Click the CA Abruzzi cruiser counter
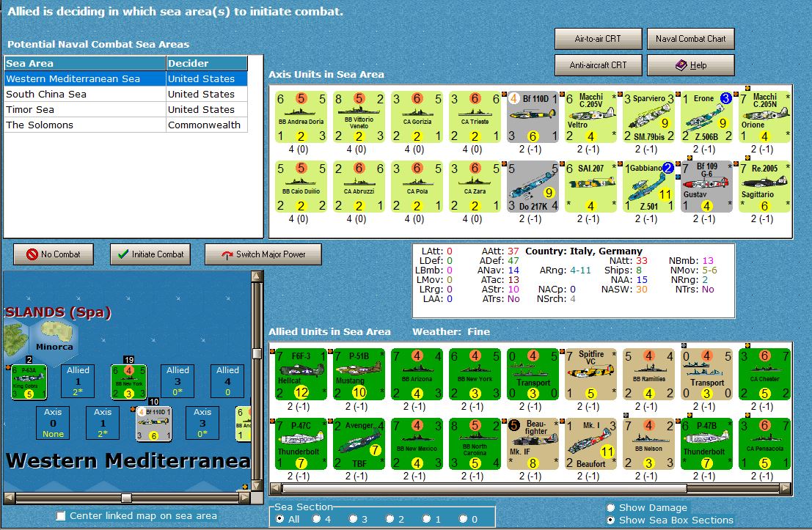 pos(359,187)
